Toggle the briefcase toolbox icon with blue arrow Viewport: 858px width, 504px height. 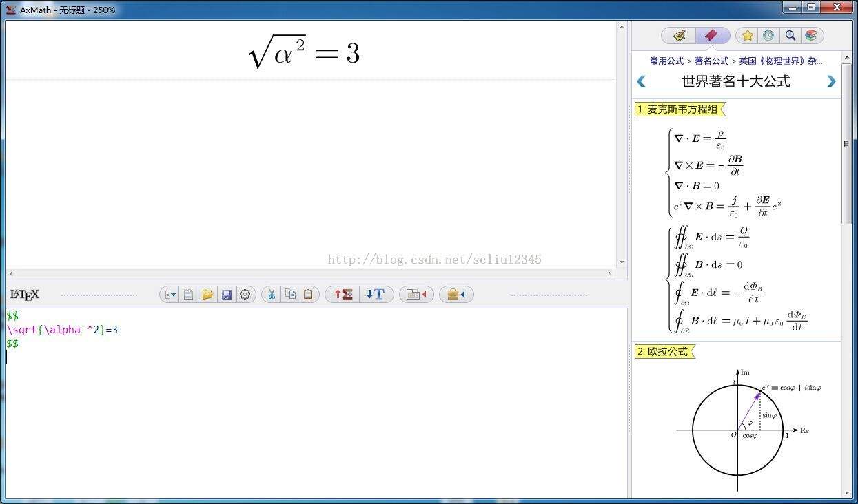coord(456,295)
